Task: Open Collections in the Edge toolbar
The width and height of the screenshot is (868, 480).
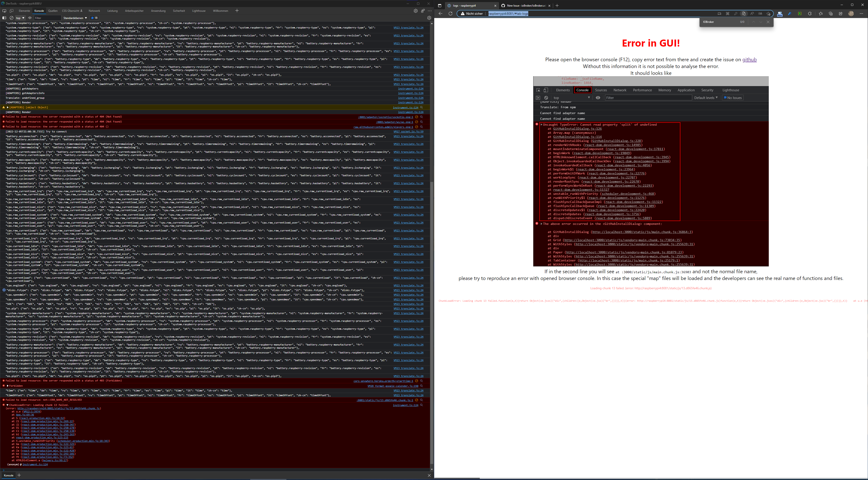Action: (x=831, y=14)
